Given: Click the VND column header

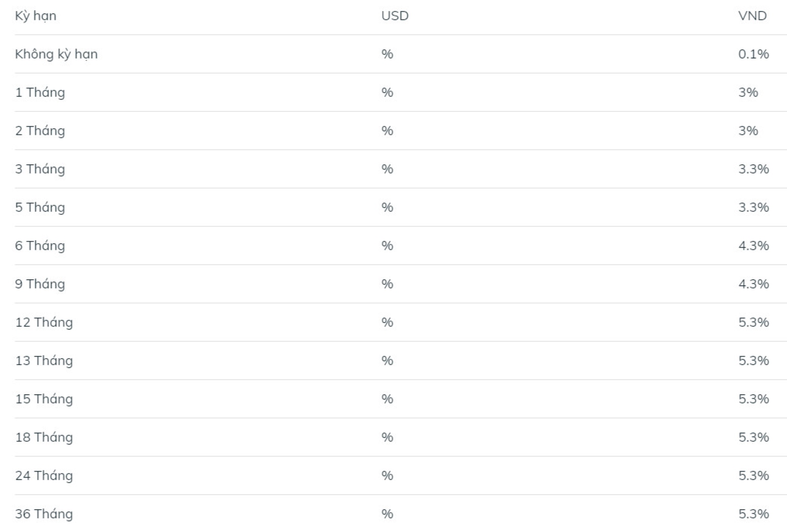Looking at the screenshot, I should click(752, 16).
